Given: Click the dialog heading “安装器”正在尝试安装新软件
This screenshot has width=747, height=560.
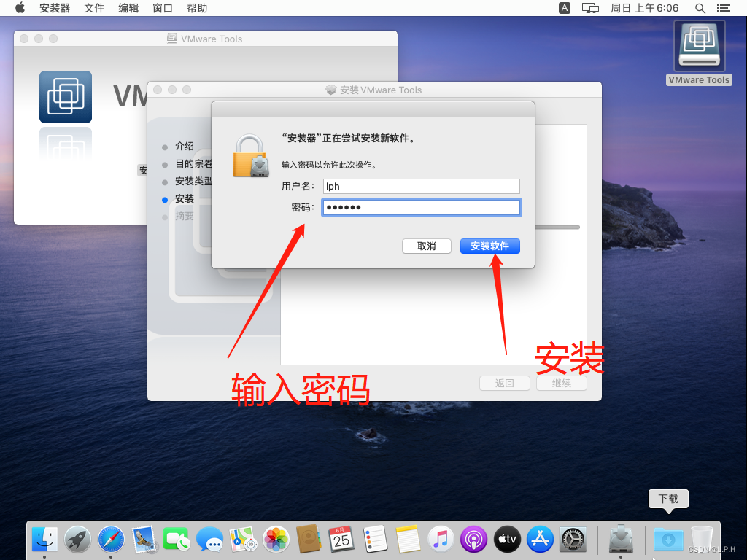Looking at the screenshot, I should tap(348, 138).
